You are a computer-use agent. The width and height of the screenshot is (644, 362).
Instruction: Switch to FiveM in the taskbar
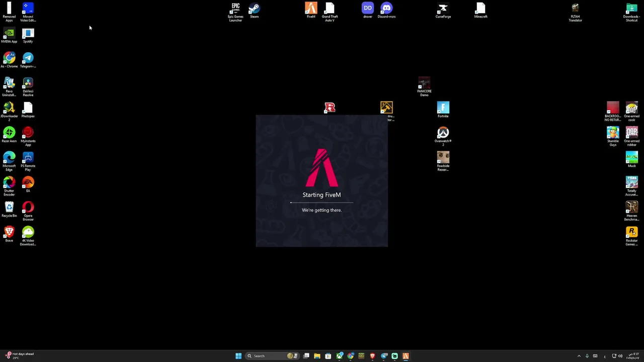406,356
